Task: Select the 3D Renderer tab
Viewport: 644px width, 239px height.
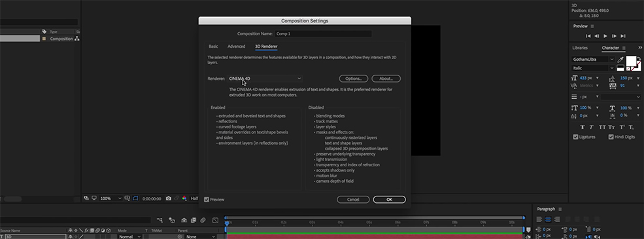Action: pos(266,46)
